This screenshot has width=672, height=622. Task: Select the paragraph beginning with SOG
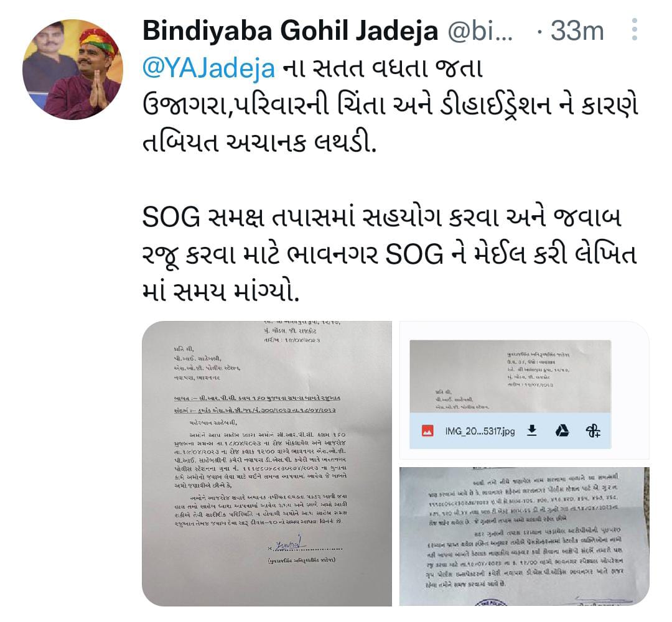pyautogui.click(x=389, y=255)
